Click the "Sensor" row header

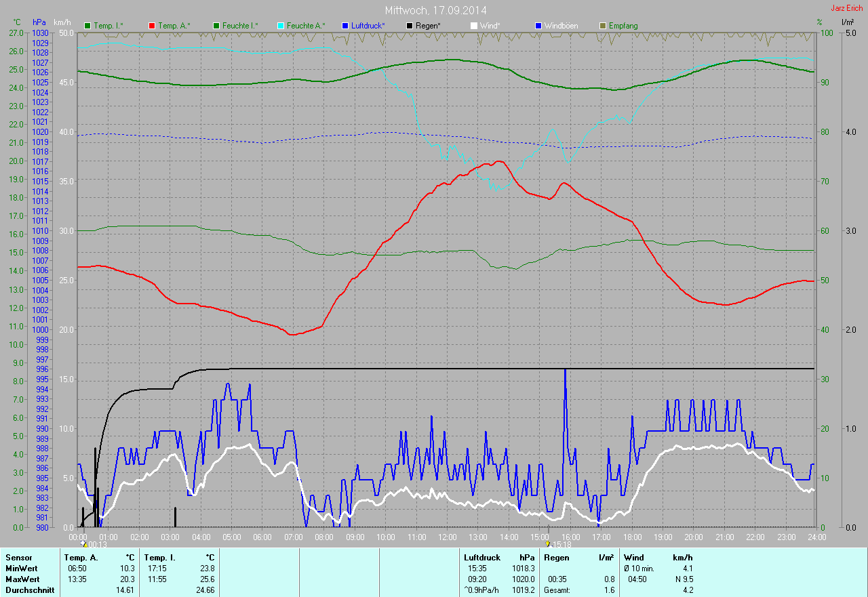click(x=18, y=558)
